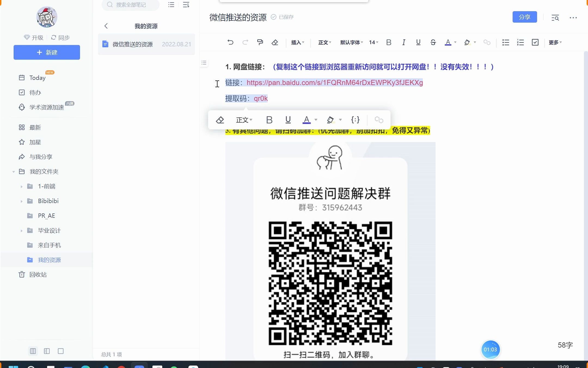Open 最新 recent notes

35,127
